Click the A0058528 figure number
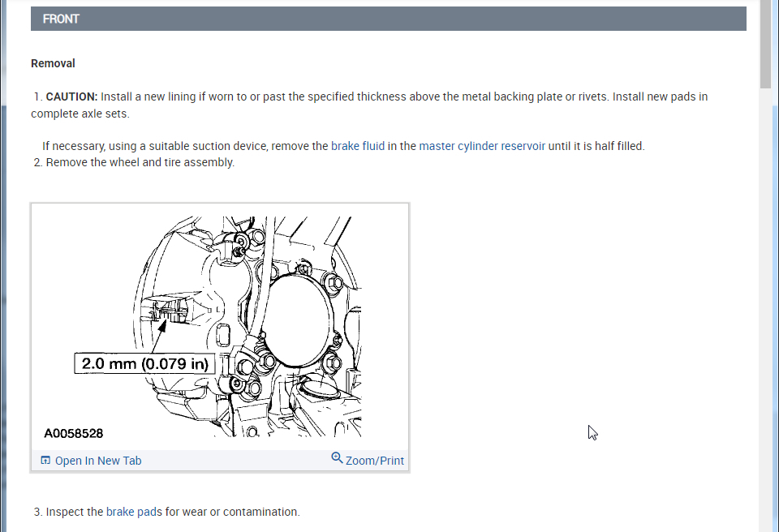Screen dimensions: 779x532 [x=74, y=434]
